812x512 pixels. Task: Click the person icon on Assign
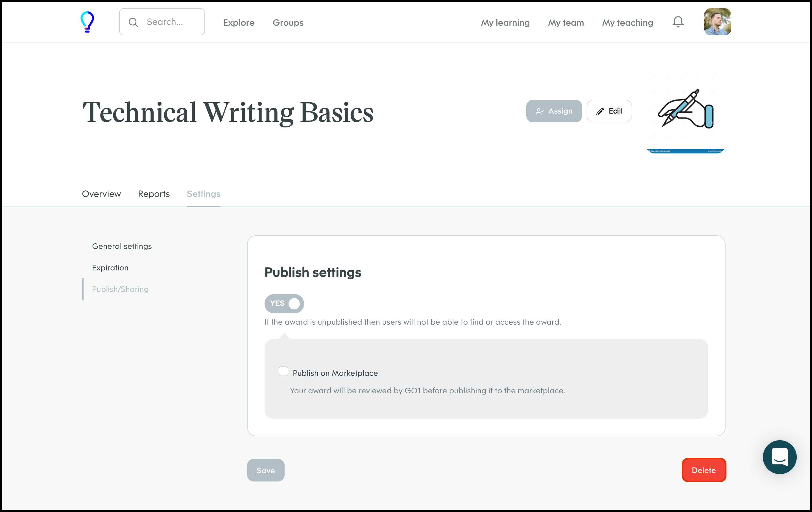(x=540, y=111)
